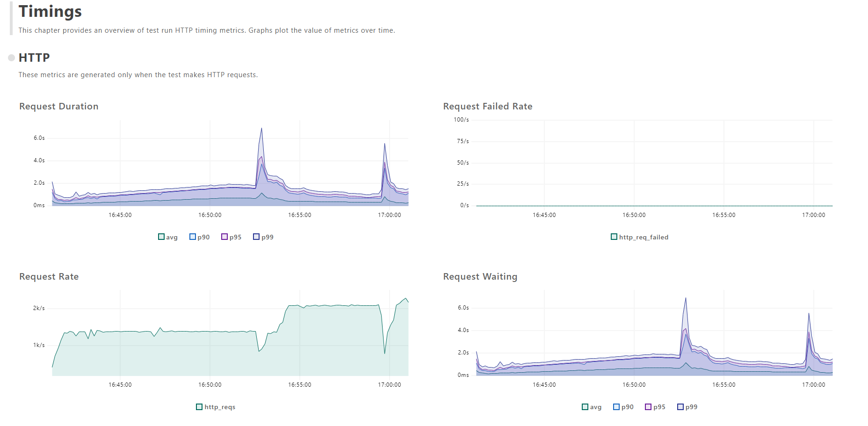Toggle http_reqs legend entry
Viewport: 868px width, 426px height.
tap(216, 407)
